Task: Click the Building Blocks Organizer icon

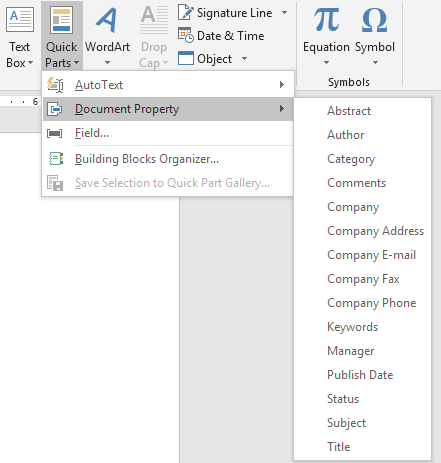Action: (55, 159)
